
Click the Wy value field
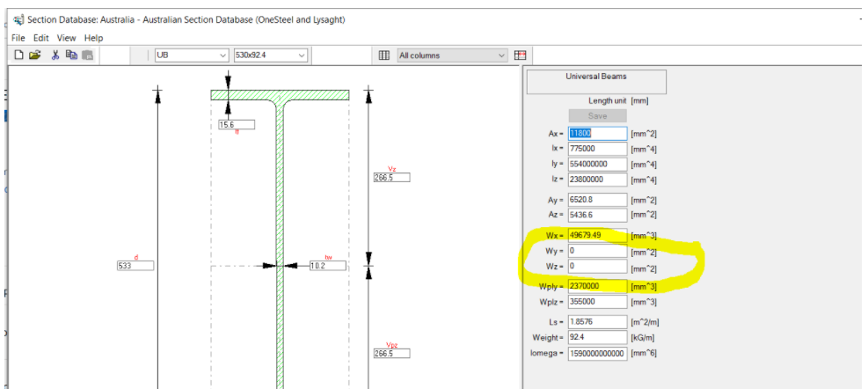pos(597,252)
